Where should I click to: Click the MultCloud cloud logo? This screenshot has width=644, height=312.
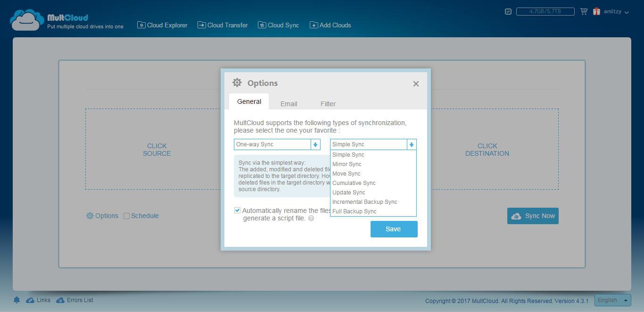27,20
